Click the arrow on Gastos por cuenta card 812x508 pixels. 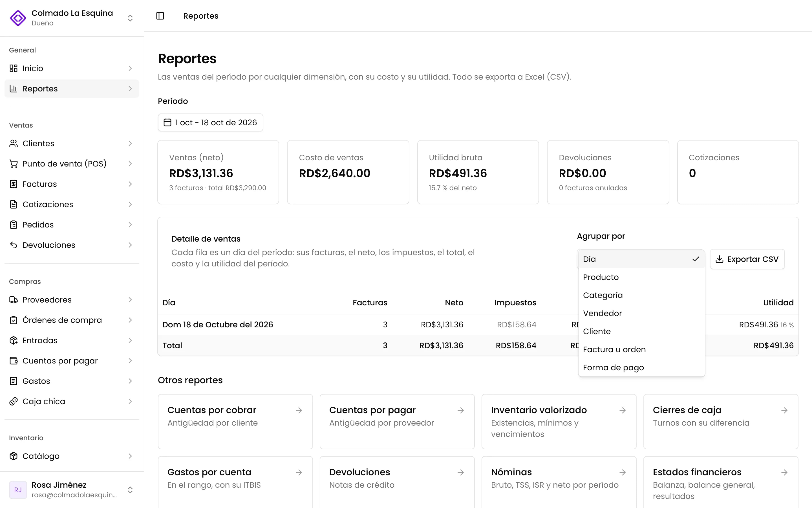pyautogui.click(x=299, y=472)
